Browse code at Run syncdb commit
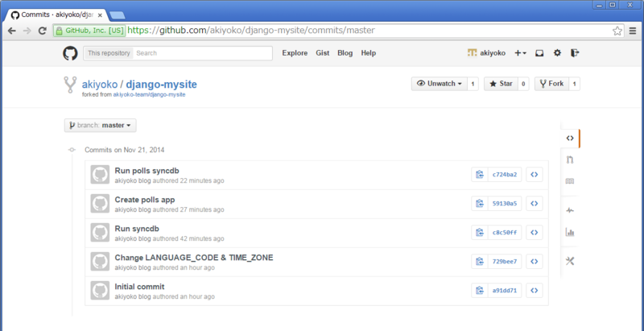Image resolution: width=644 pixels, height=331 pixels. click(535, 233)
